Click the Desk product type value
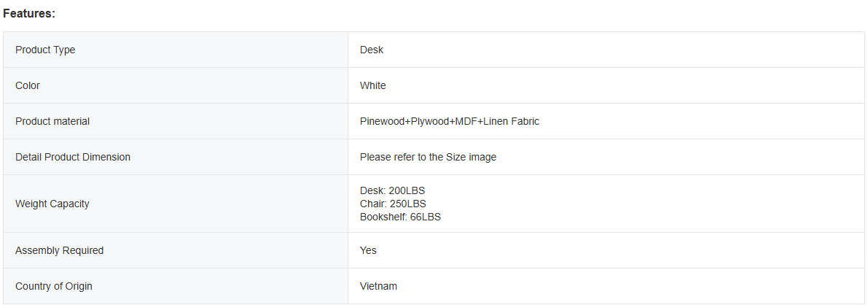 click(372, 50)
